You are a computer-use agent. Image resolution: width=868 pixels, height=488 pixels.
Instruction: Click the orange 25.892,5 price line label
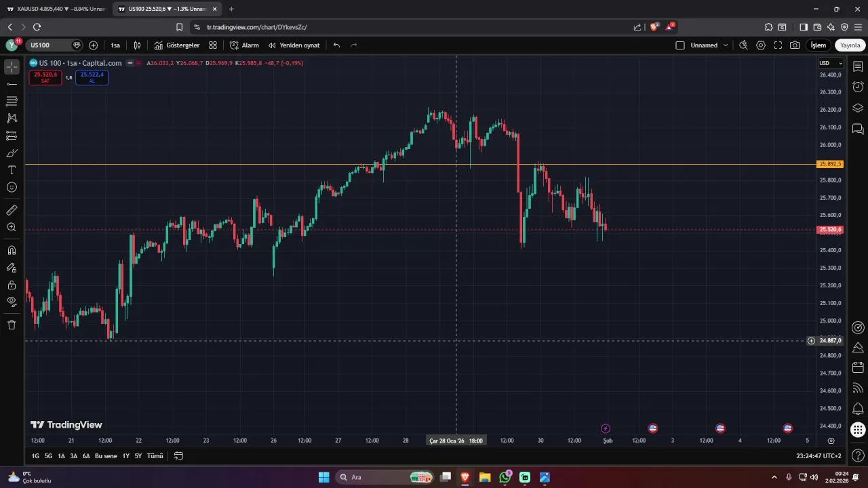tap(830, 164)
